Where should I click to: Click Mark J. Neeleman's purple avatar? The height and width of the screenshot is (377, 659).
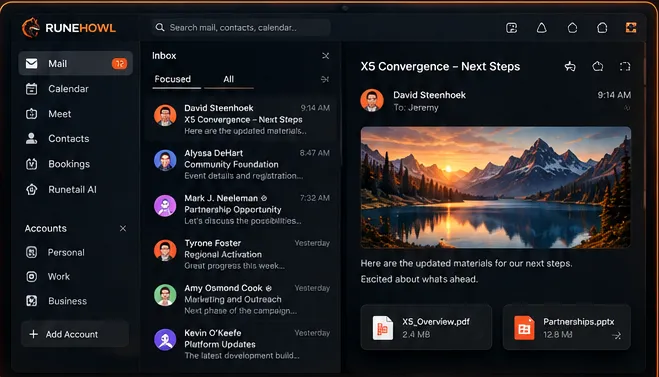pos(165,206)
